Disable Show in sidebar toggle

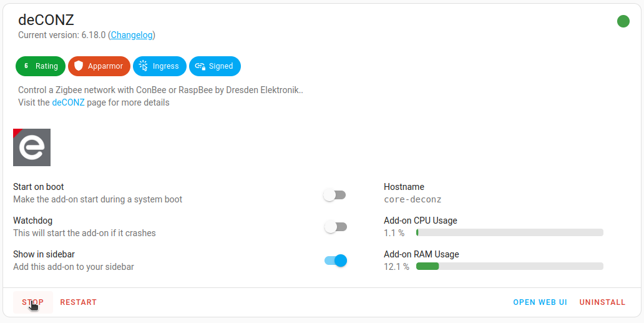coord(335,261)
